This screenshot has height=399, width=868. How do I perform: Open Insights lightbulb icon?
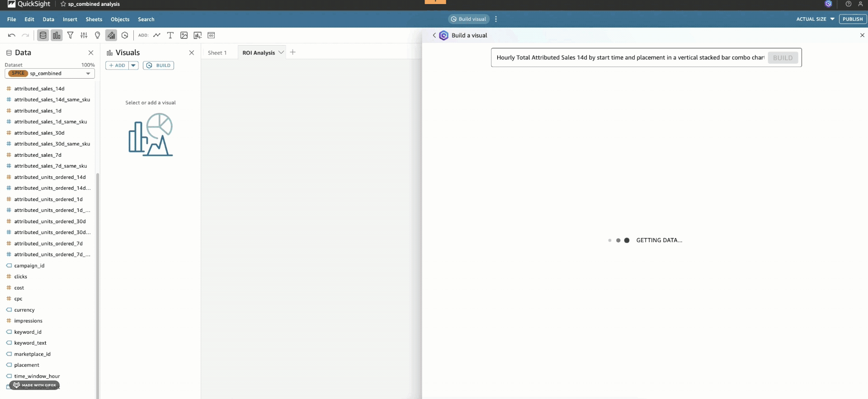coord(98,35)
